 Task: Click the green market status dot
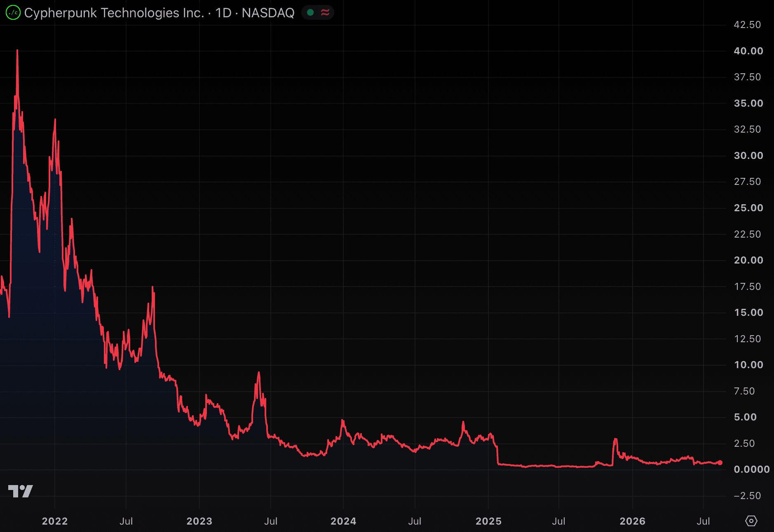click(311, 13)
